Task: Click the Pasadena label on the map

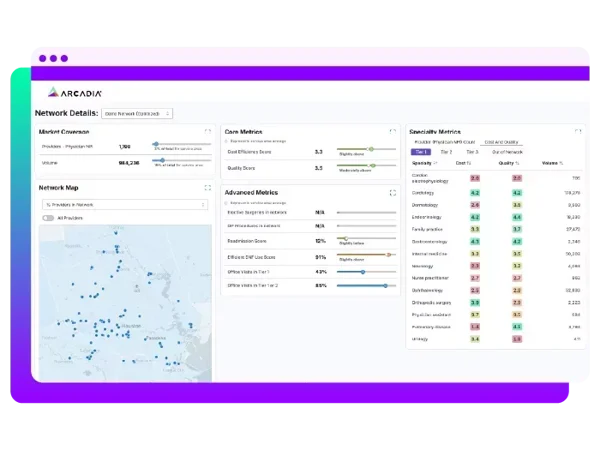Action: [x=156, y=338]
